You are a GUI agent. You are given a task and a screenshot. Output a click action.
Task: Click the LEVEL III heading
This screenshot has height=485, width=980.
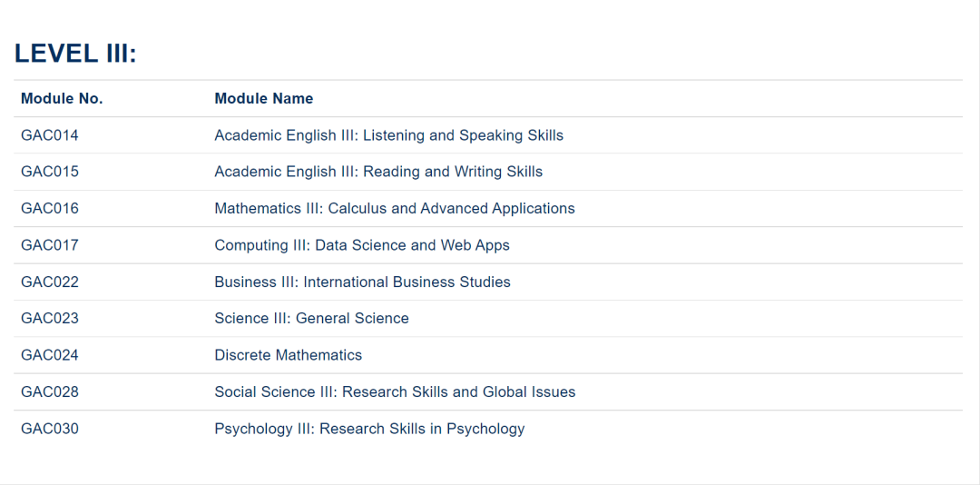(x=75, y=54)
